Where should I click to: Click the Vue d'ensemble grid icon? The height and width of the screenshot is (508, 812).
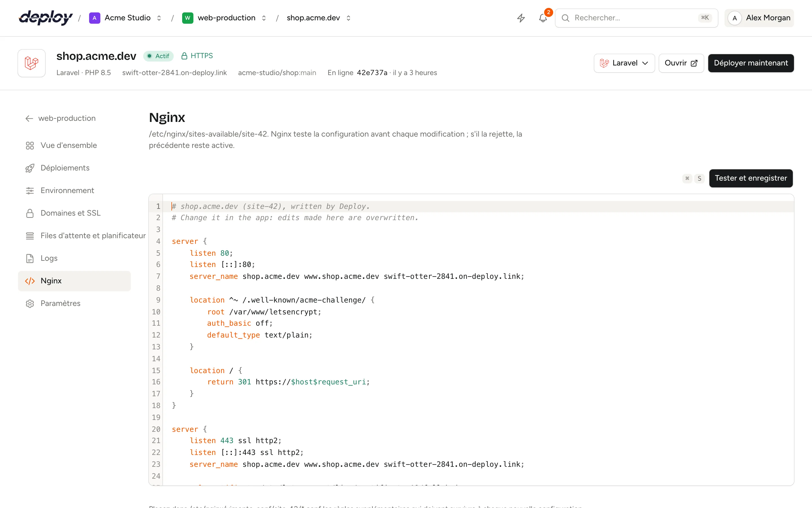30,145
